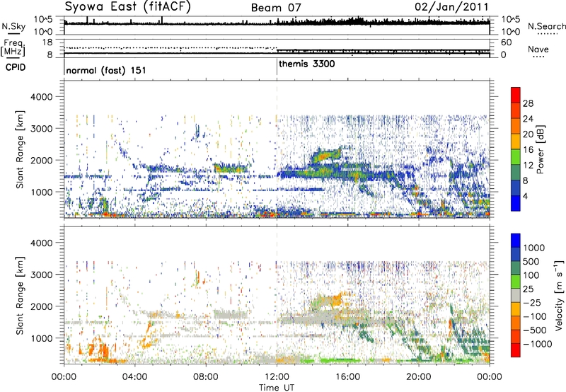This screenshot has width=566, height=392.
Task: Click the 'Freq. [MHz]' axis label
Action: coord(13,47)
